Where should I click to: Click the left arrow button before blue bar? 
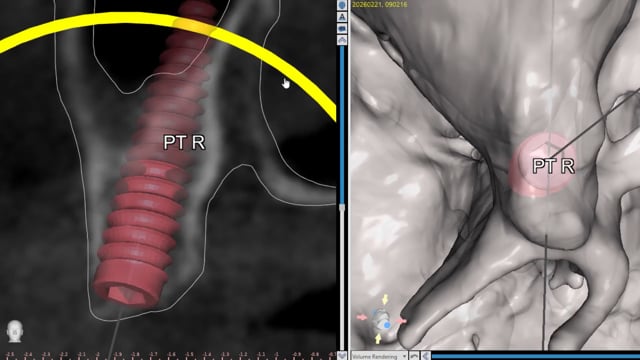tap(425, 356)
